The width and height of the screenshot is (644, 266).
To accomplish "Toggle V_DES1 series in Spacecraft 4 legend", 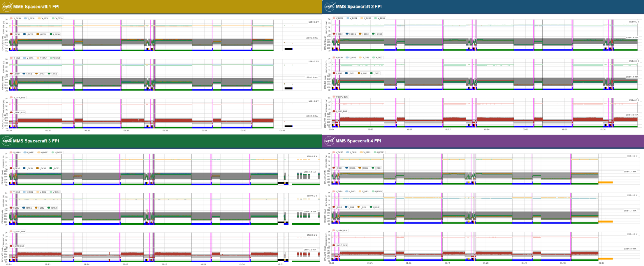I will [352, 153].
